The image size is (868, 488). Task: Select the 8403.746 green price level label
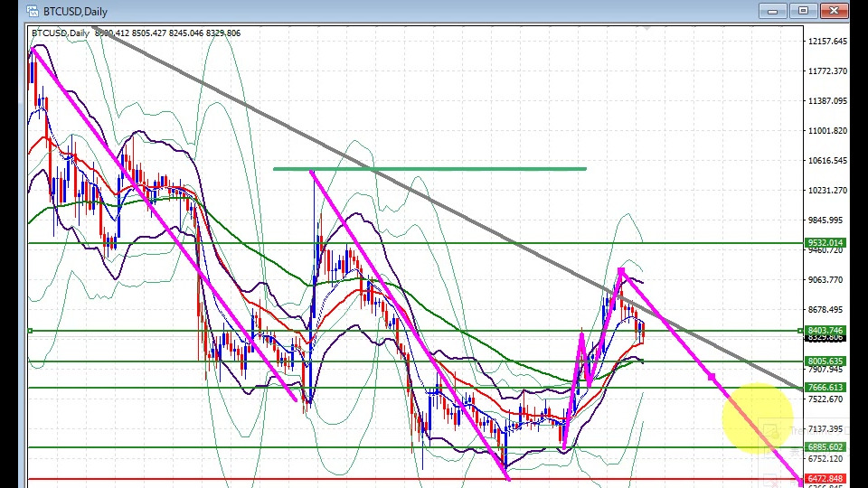[x=826, y=331]
